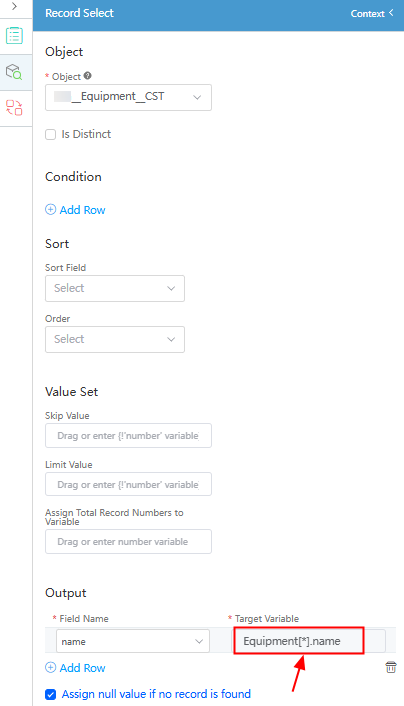
Task: Uncheck Assign null value if no record found
Action: coord(50,694)
